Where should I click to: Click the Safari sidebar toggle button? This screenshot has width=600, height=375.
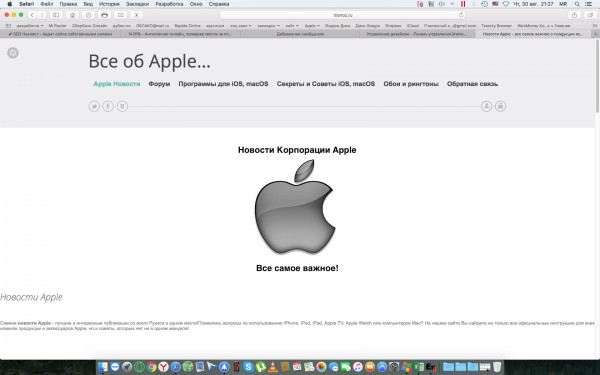pyautogui.click(x=56, y=15)
